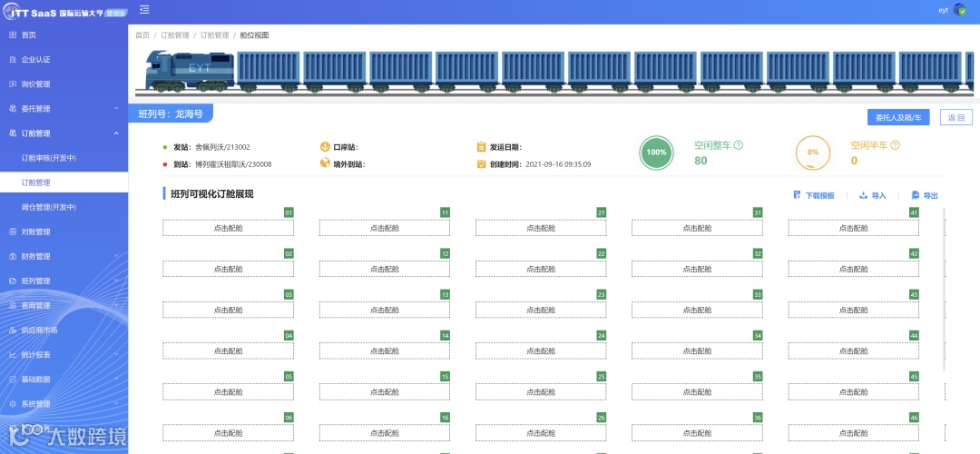Click 点击配舱 for slot 13
980x454 pixels.
click(x=385, y=311)
